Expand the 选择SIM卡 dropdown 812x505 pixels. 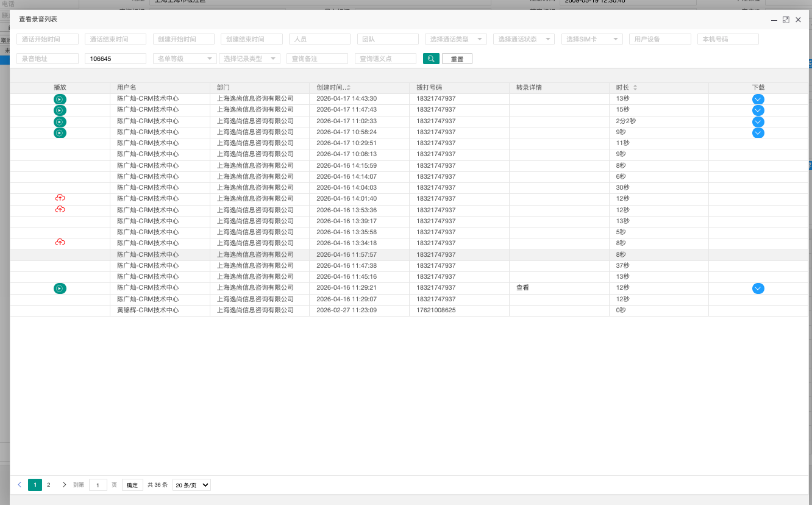pyautogui.click(x=592, y=39)
